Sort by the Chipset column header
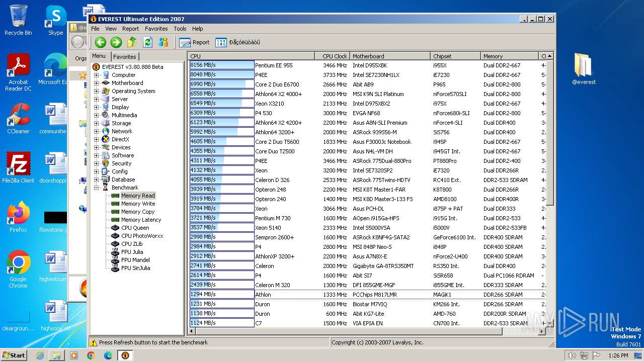The image size is (644, 362). coord(456,56)
